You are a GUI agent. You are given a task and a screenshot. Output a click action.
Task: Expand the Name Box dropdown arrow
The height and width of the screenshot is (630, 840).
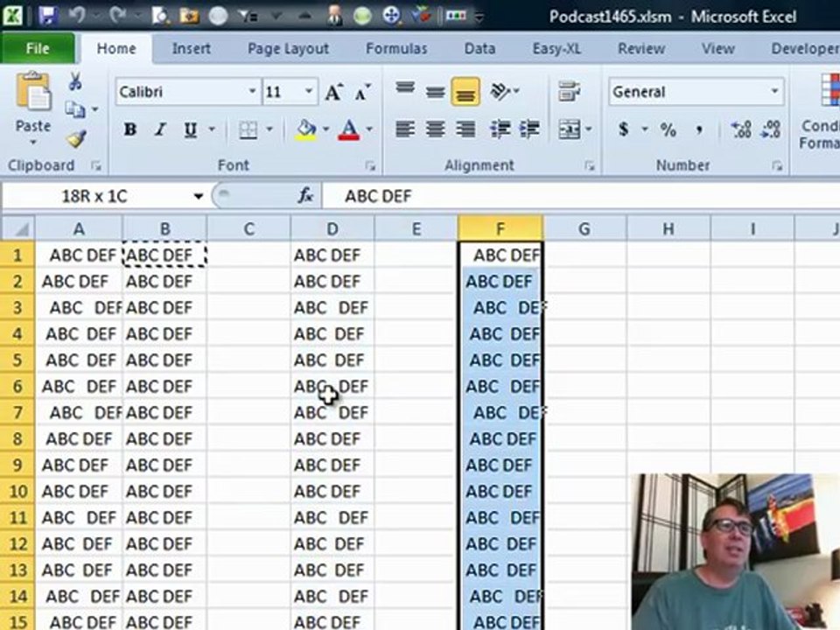199,196
